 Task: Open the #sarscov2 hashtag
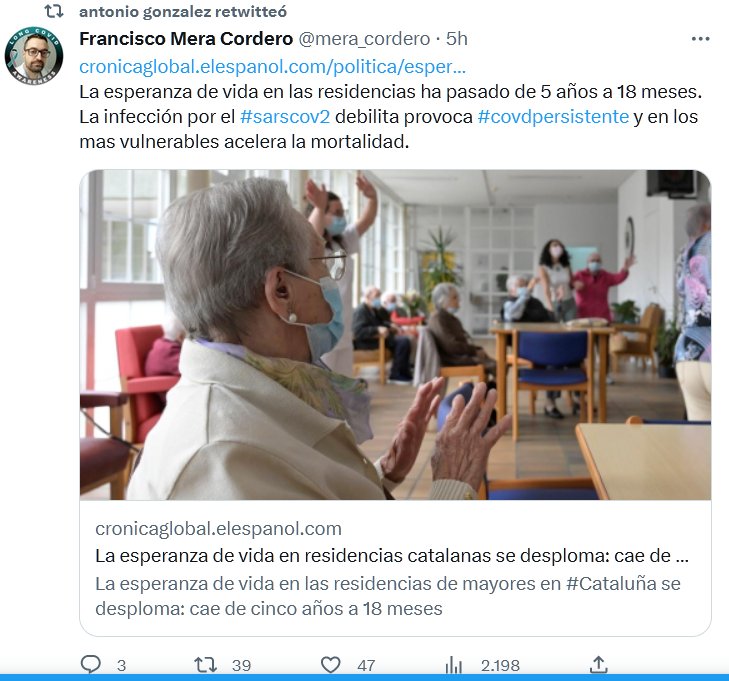tap(285, 117)
